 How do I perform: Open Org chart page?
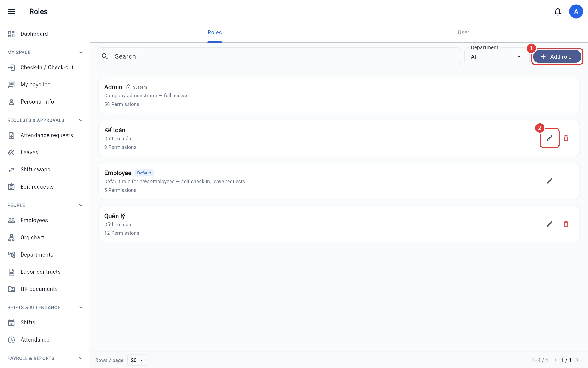(x=45, y=237)
